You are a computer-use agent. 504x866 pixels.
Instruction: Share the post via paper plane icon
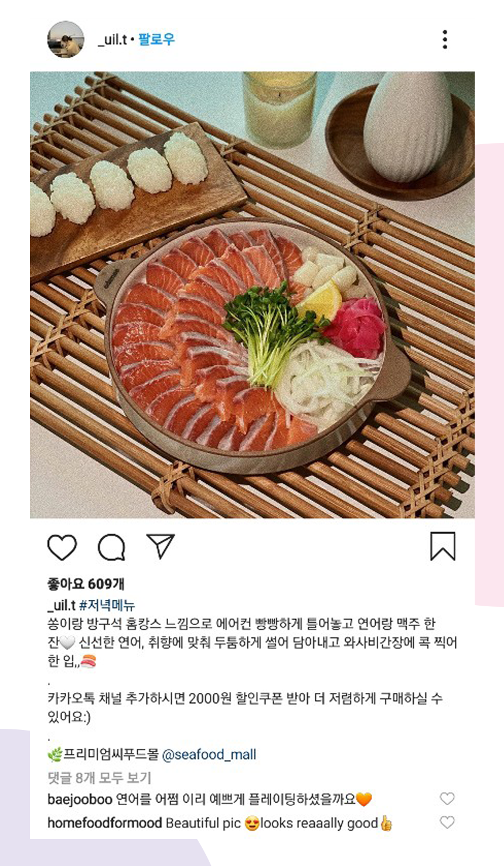(x=161, y=546)
